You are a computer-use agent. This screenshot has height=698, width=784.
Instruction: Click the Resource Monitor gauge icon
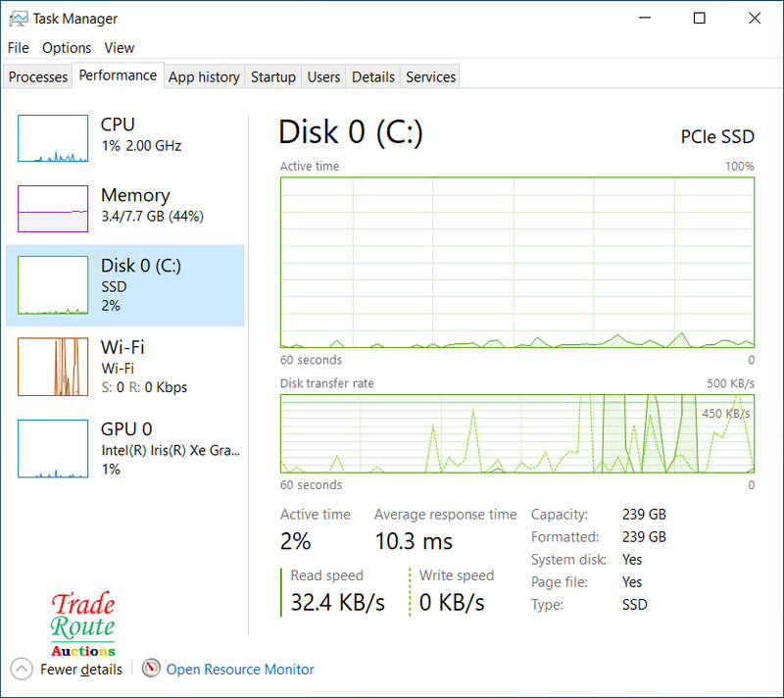point(151,669)
